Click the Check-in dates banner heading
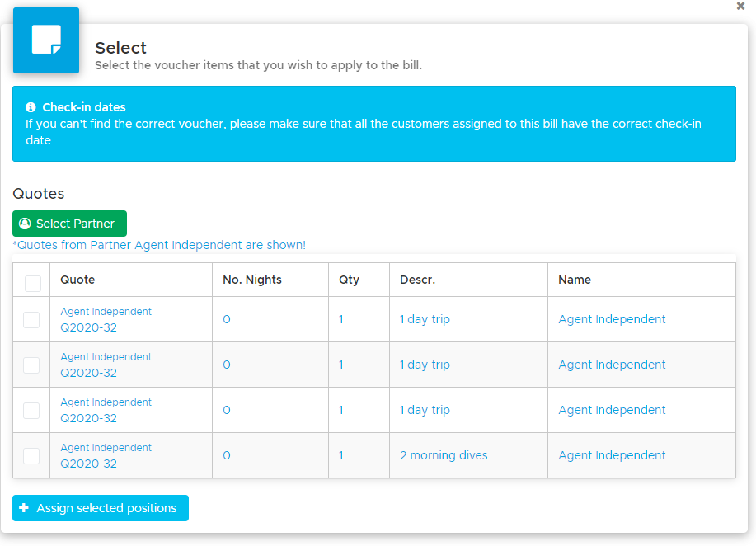 click(x=84, y=107)
